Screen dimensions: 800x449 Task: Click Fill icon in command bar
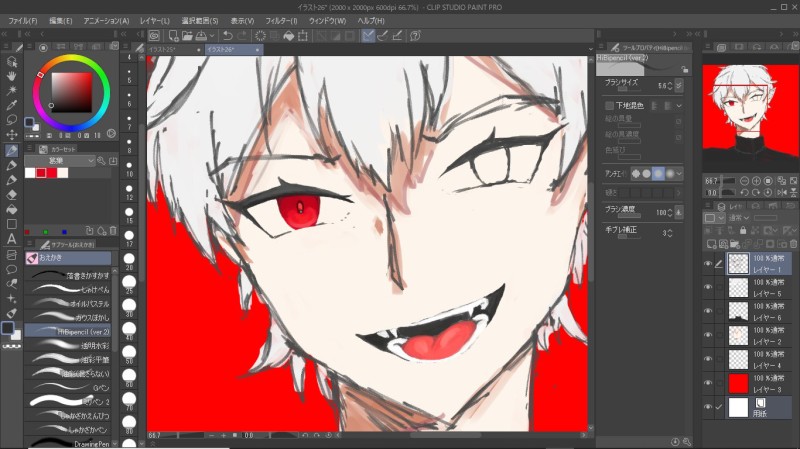[289, 36]
